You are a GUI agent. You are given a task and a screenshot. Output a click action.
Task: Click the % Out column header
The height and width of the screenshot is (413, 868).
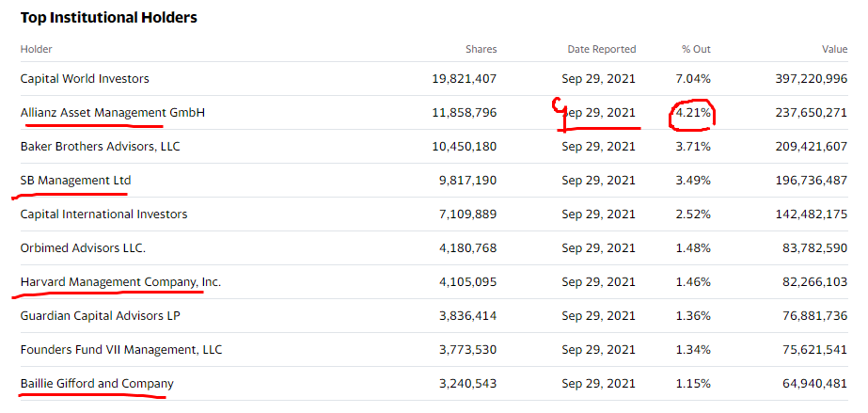coord(696,49)
